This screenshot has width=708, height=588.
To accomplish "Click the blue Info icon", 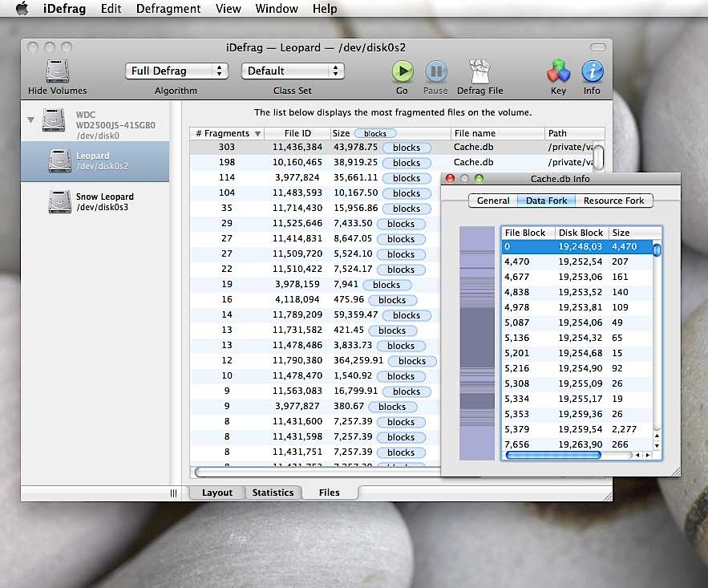I will pos(592,71).
